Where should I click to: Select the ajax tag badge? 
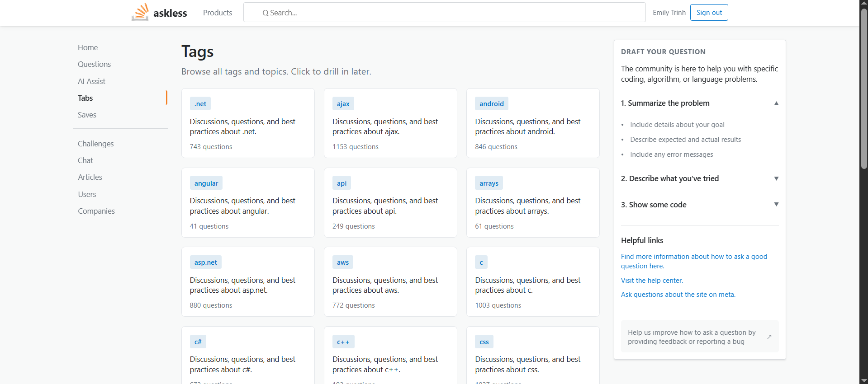[343, 104]
